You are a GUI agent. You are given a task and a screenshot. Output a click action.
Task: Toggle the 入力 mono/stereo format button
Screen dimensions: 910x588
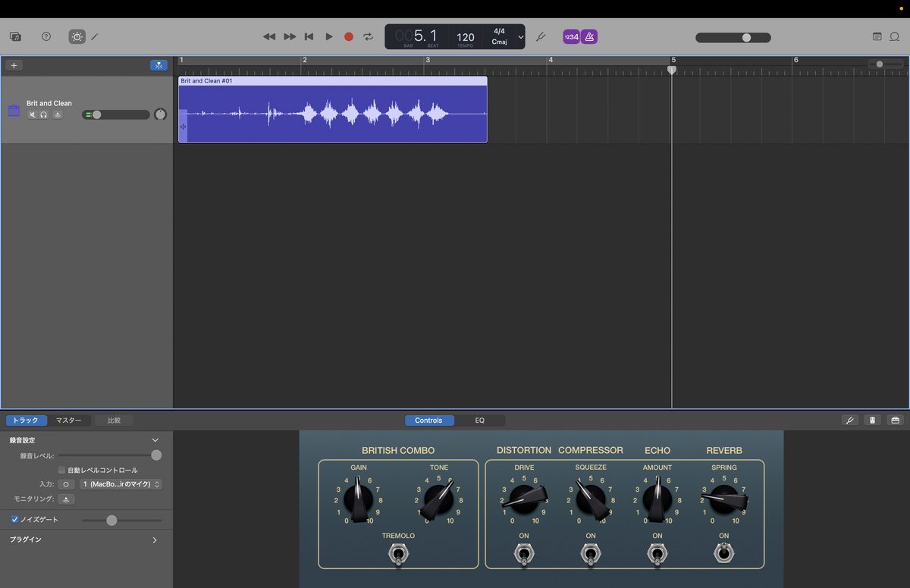click(x=66, y=484)
